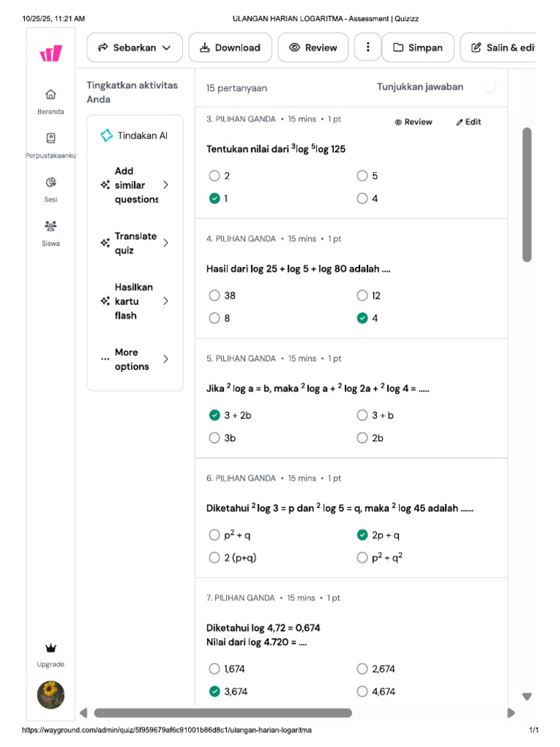Expand the Translate quiz chevron

[x=166, y=243]
